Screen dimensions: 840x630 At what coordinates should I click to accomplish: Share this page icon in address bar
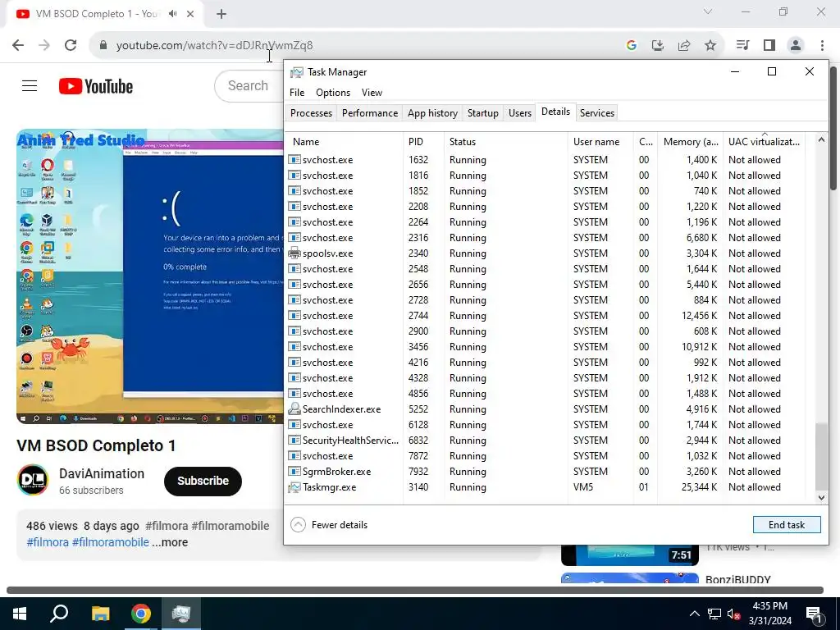pyautogui.click(x=684, y=46)
